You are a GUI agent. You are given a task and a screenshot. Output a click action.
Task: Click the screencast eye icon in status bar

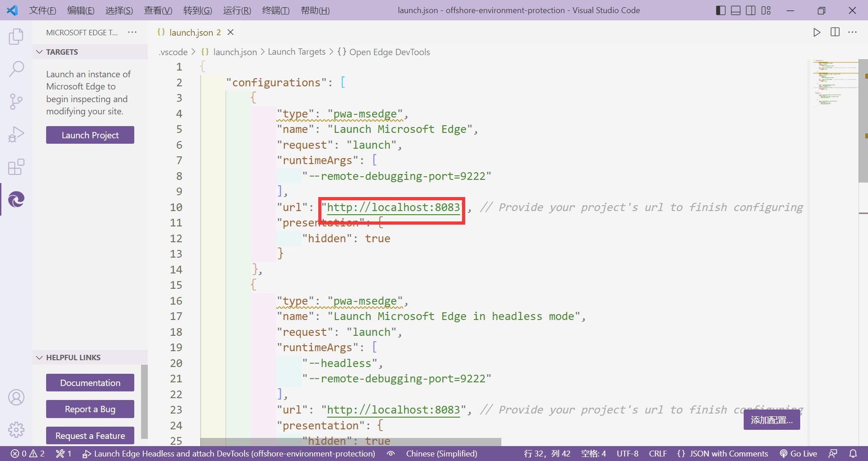(x=391, y=454)
